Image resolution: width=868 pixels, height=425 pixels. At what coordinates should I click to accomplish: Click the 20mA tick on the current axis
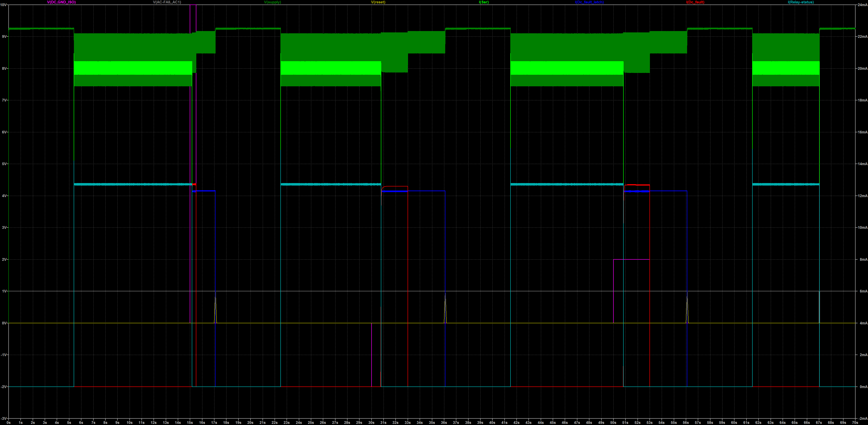[x=862, y=68]
